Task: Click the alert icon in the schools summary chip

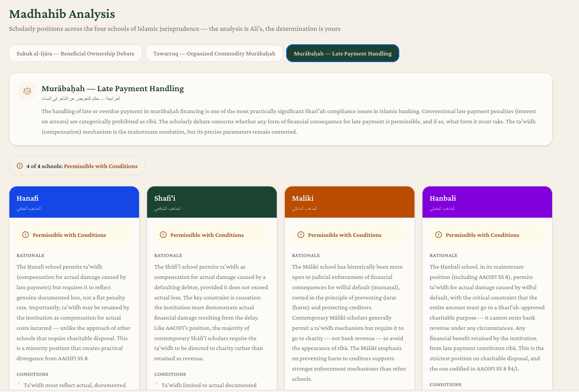Action: coord(20,165)
